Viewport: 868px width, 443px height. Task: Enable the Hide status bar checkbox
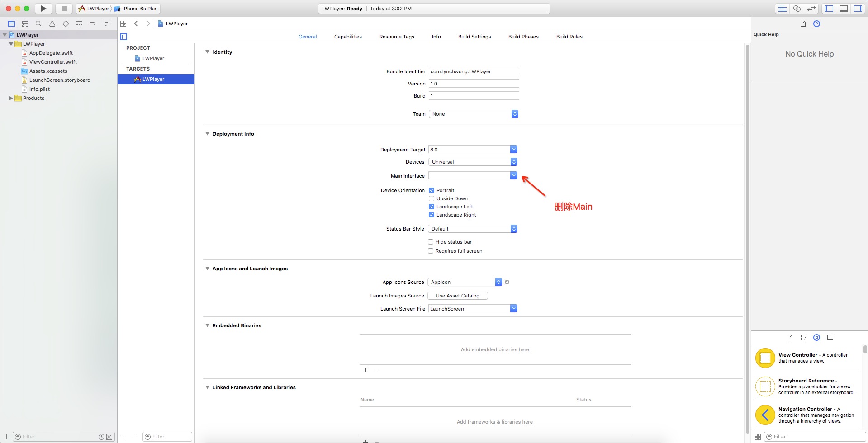pyautogui.click(x=431, y=242)
